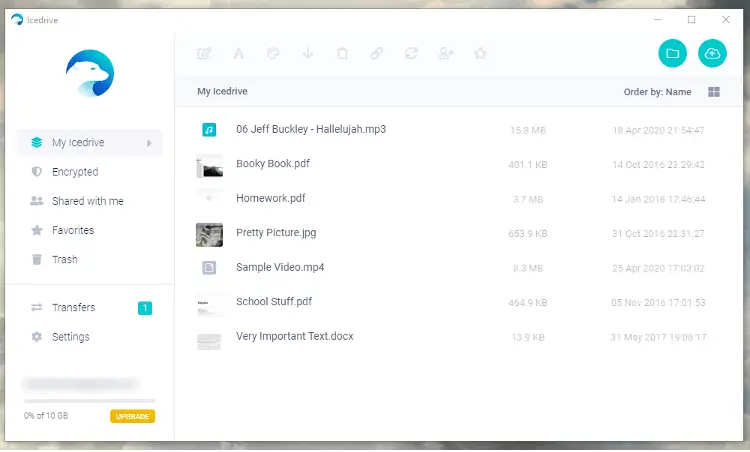The width and height of the screenshot is (750, 452).
Task: Open the Order by: Name dropdown
Action: point(657,92)
